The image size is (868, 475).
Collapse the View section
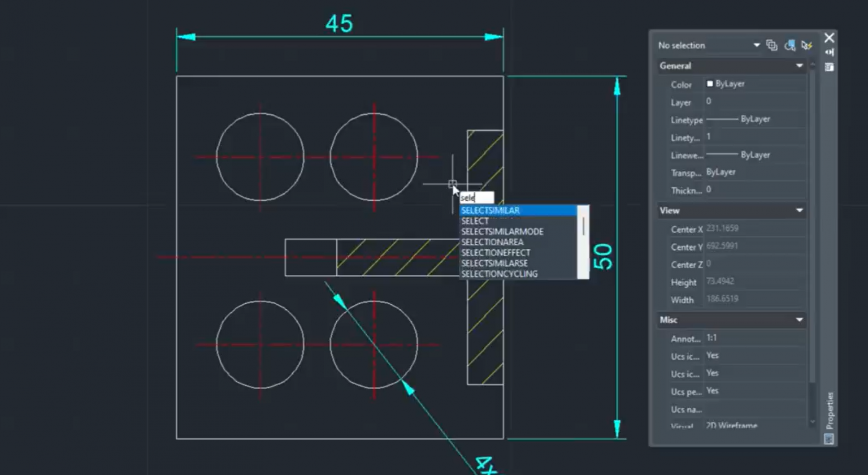[x=799, y=210]
